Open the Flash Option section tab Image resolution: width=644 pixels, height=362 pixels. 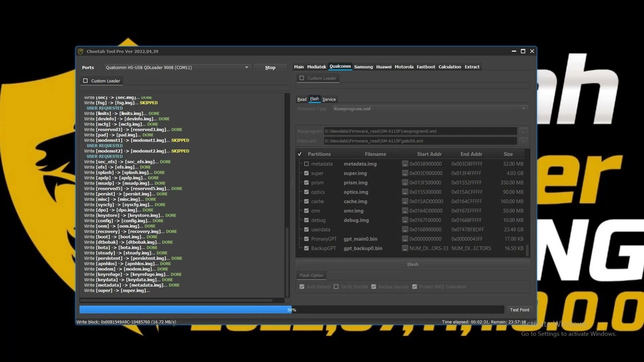pos(311,276)
